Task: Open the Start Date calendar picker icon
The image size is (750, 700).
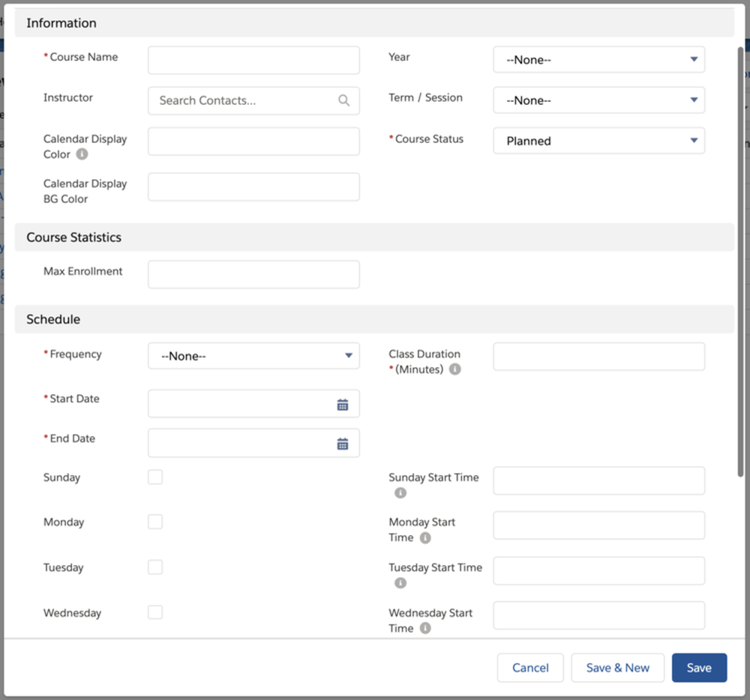Action: [343, 405]
